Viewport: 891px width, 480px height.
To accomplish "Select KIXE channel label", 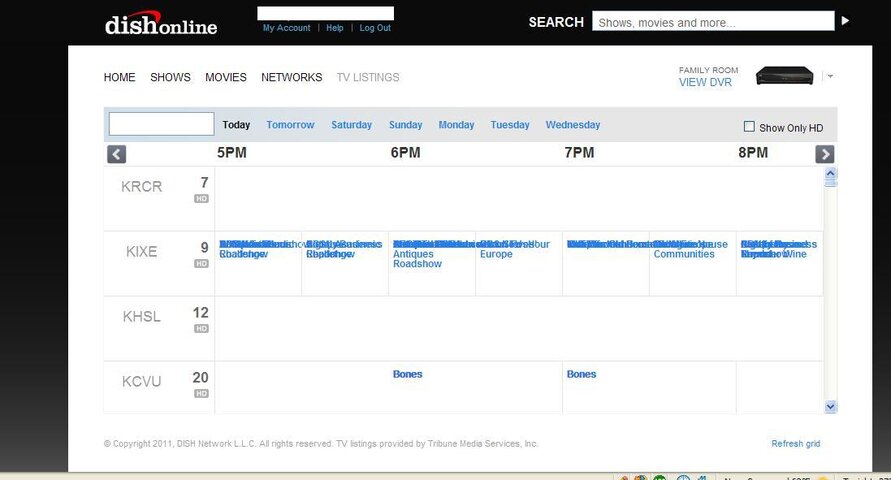I will point(141,251).
